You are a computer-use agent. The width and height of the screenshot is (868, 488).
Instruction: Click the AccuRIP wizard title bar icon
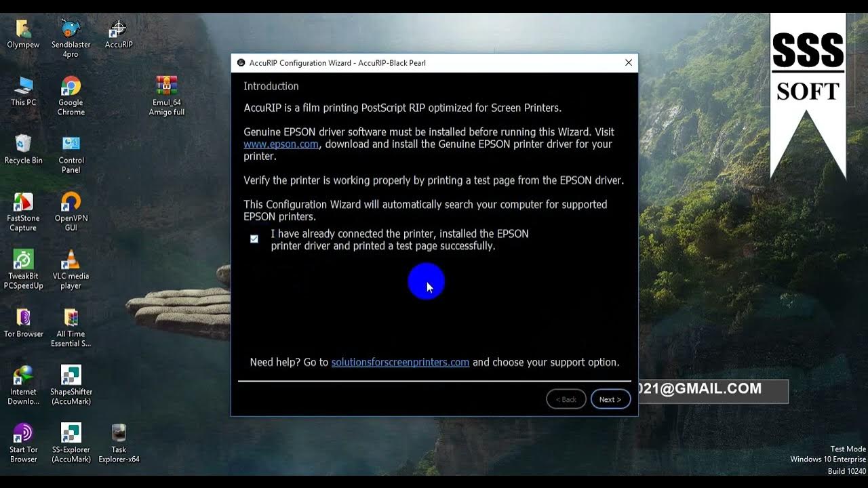pos(241,63)
